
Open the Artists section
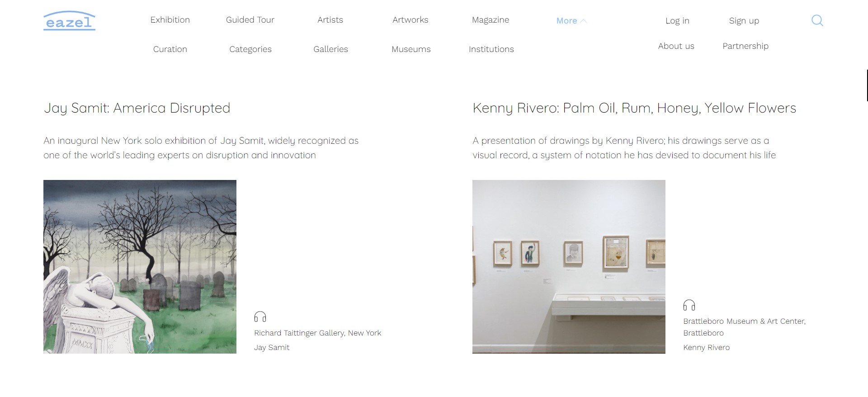point(330,20)
